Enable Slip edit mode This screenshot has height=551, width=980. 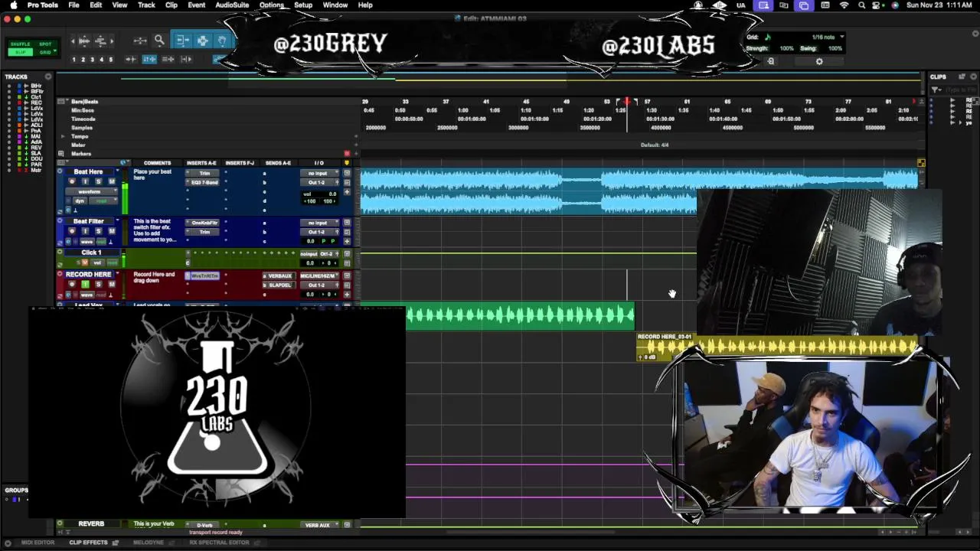(21, 52)
